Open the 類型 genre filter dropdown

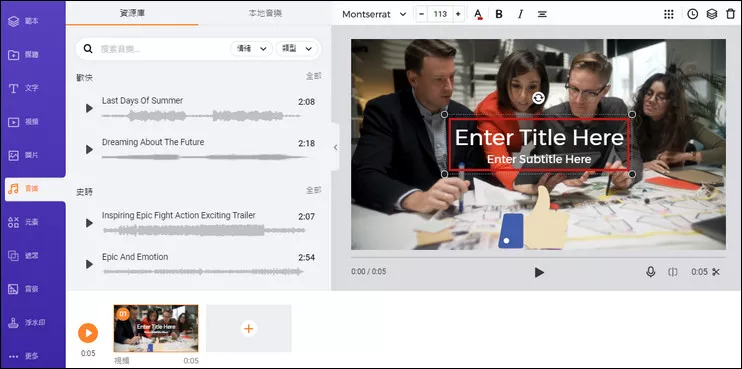(297, 49)
